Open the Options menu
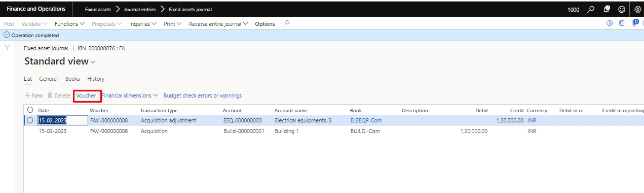Viewport: 644px width, 193px height. [265, 24]
